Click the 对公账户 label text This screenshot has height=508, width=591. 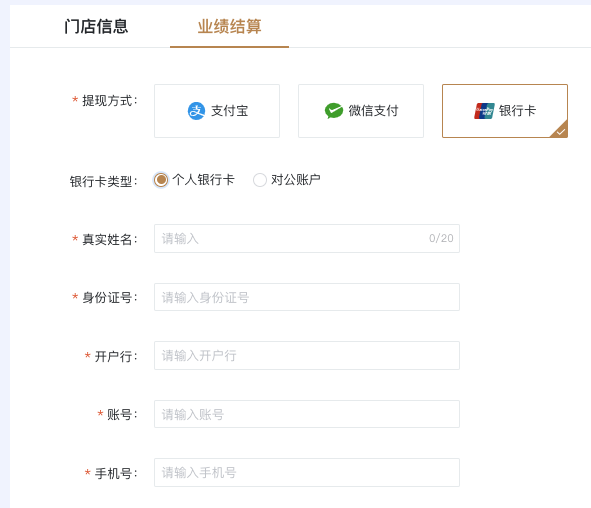pos(296,180)
